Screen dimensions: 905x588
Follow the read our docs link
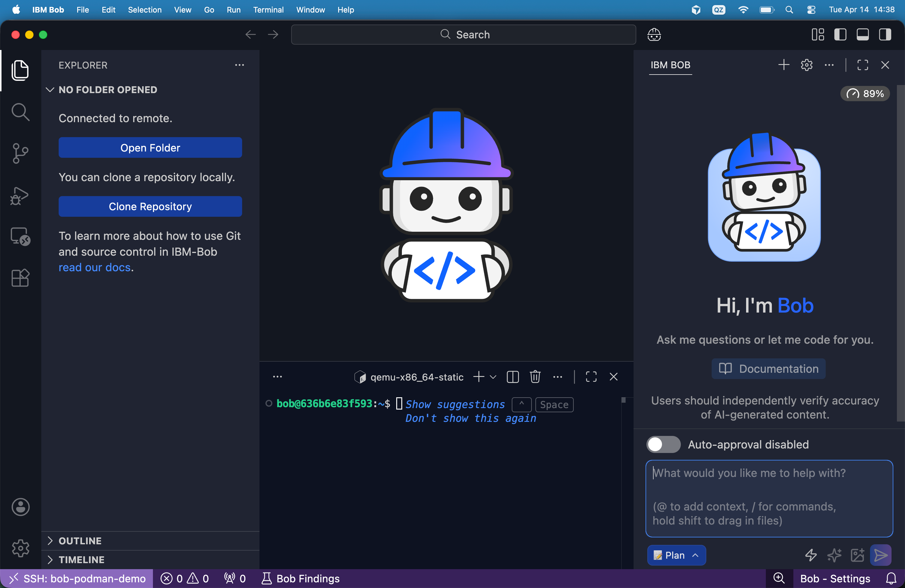pos(94,267)
